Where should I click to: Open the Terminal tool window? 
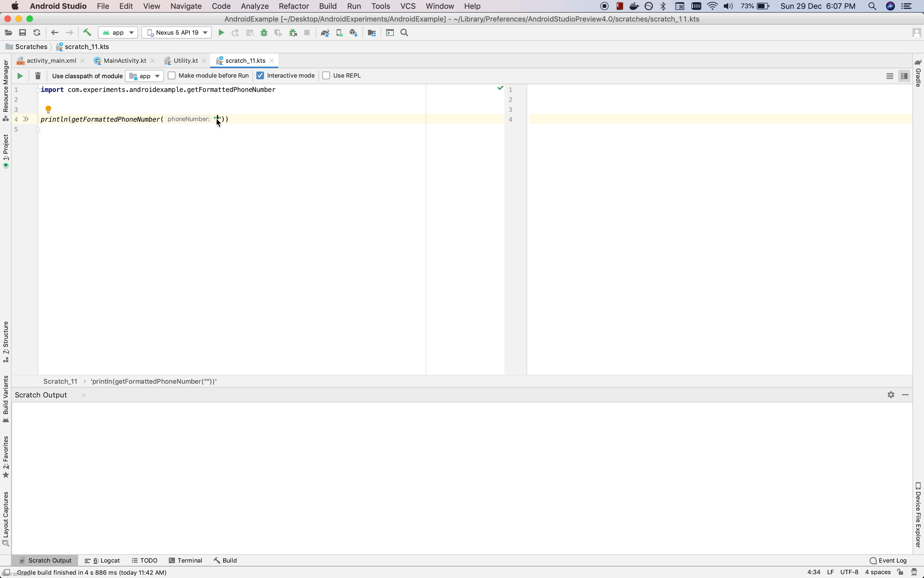(x=186, y=560)
